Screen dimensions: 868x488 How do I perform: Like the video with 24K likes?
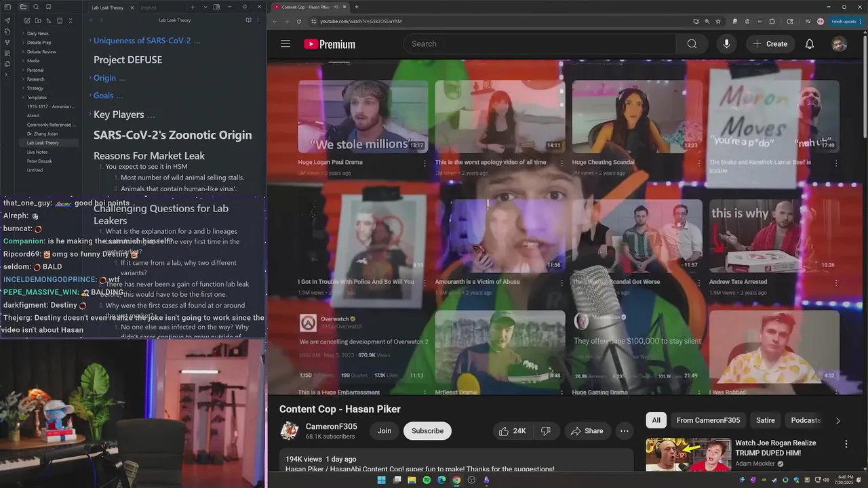(512, 431)
